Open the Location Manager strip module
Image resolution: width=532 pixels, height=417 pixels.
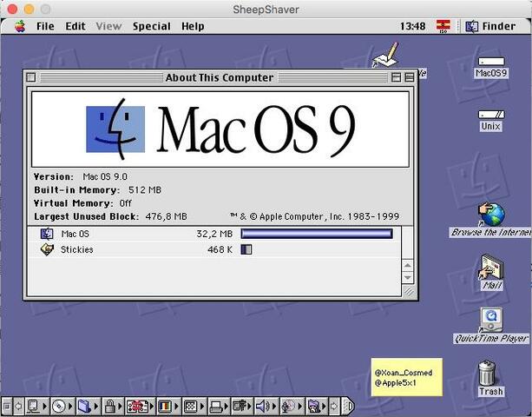pos(140,406)
